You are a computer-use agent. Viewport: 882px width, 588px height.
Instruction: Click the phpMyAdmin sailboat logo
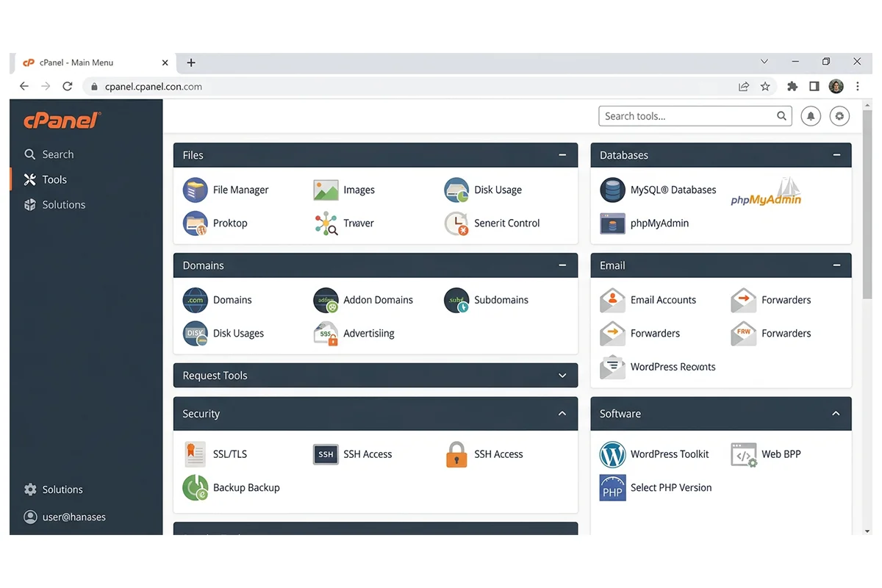766,190
